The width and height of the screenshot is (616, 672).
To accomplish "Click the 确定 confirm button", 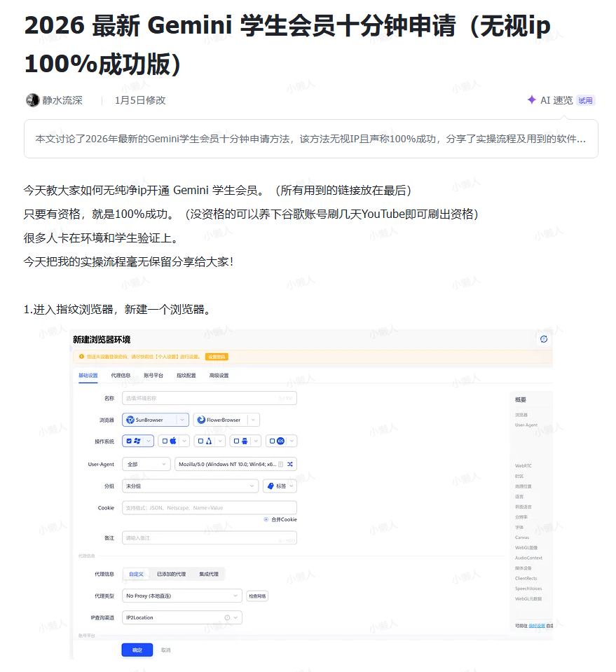I will click(137, 650).
